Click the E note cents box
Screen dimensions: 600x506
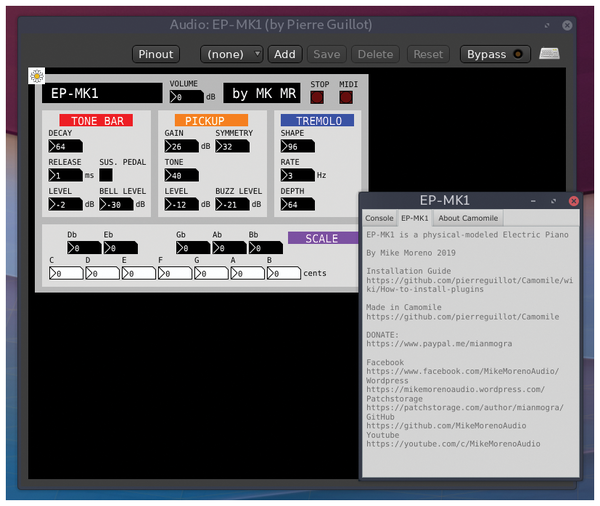click(x=139, y=273)
